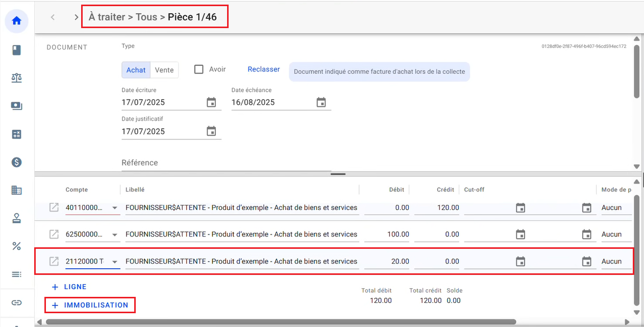This screenshot has height=327, width=644.
Task: Open calendar picker for Date échéance
Action: 321,102
